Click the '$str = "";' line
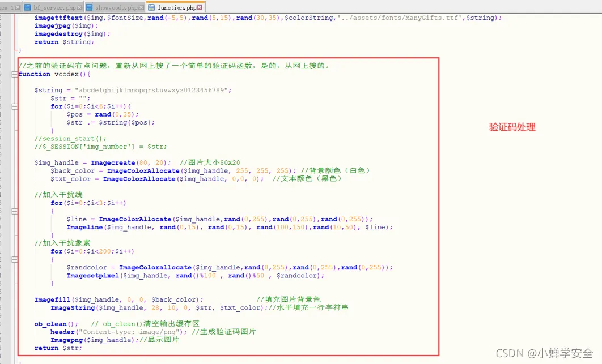 pyautogui.click(x=70, y=98)
